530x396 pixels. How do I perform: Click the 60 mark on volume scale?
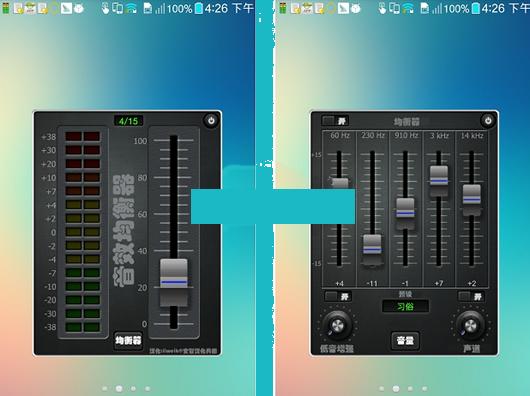click(x=142, y=214)
